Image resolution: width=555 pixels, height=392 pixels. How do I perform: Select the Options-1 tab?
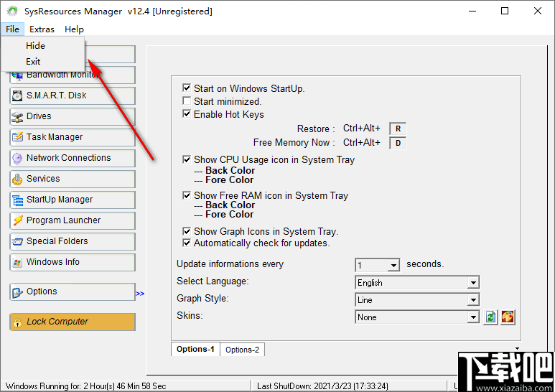(x=195, y=349)
